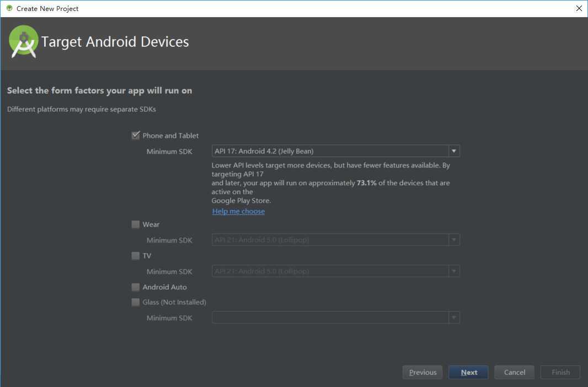Click the 73.1% device coverage text
The image size is (588, 387).
[x=366, y=183]
